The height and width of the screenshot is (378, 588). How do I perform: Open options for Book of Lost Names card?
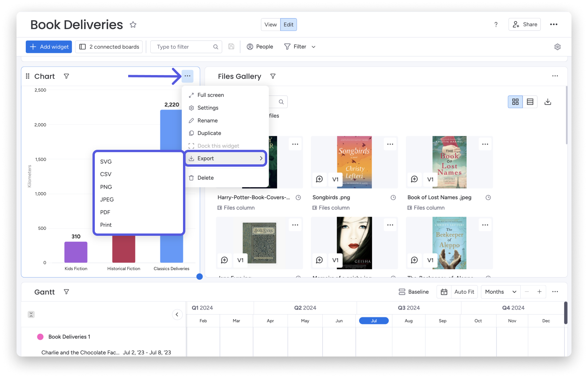pyautogui.click(x=485, y=144)
